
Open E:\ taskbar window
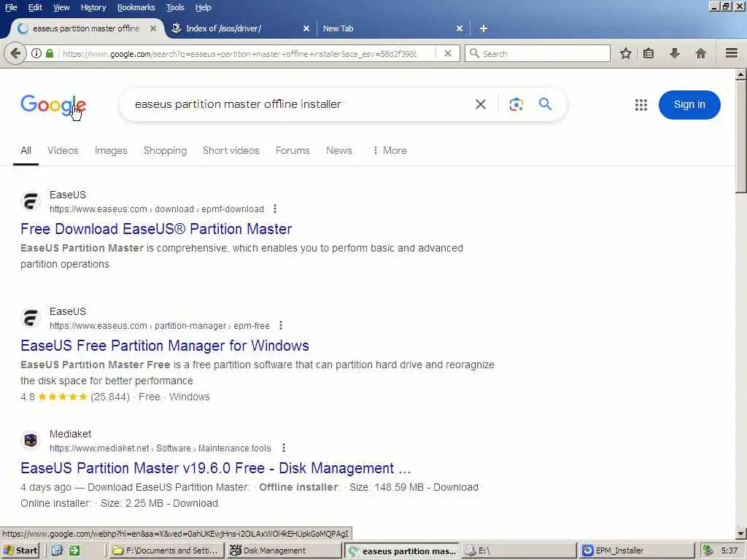[x=519, y=551]
